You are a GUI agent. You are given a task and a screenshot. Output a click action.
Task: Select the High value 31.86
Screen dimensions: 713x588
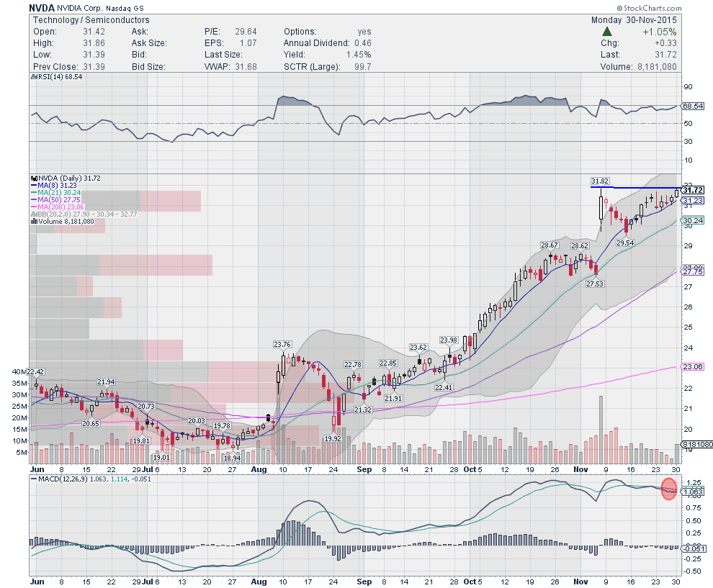click(x=94, y=43)
